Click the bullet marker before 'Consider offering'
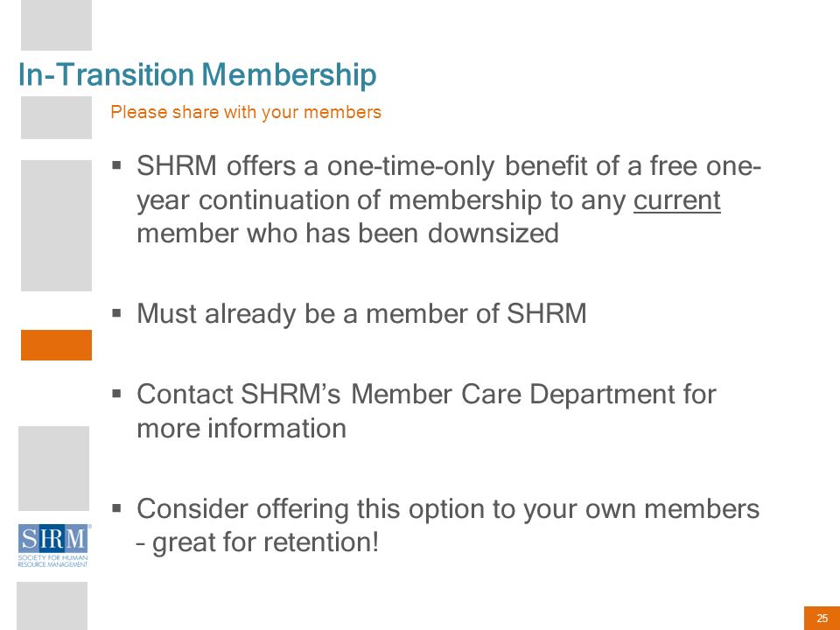Screen dimensions: 840x630 click(116, 507)
